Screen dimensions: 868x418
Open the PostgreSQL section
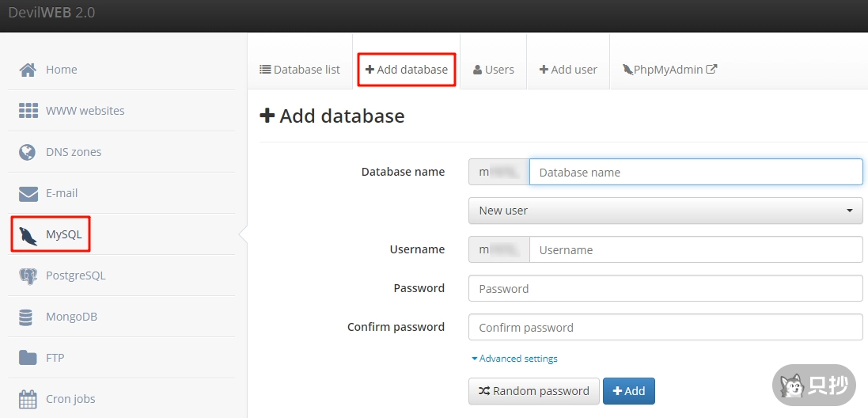(x=121, y=275)
